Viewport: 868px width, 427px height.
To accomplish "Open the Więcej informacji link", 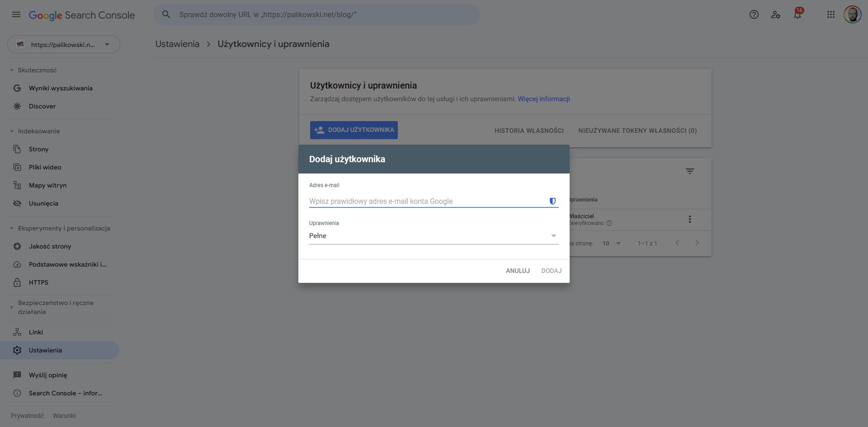I will tap(543, 99).
